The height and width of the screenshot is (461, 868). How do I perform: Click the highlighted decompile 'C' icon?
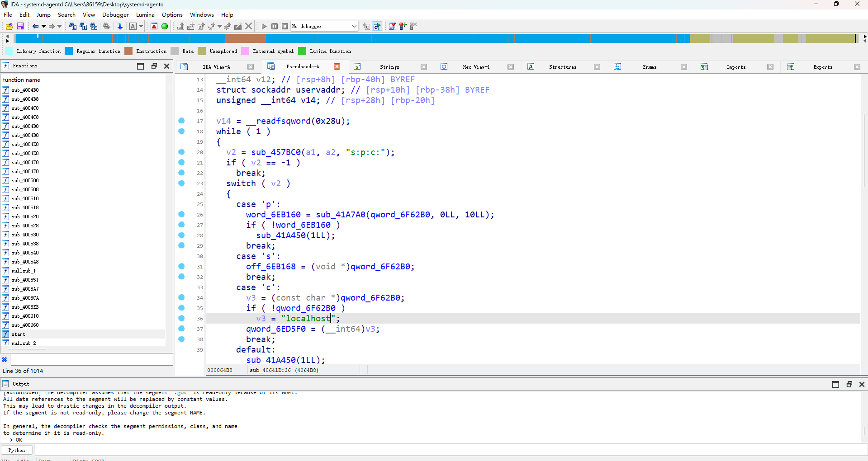coord(377,26)
